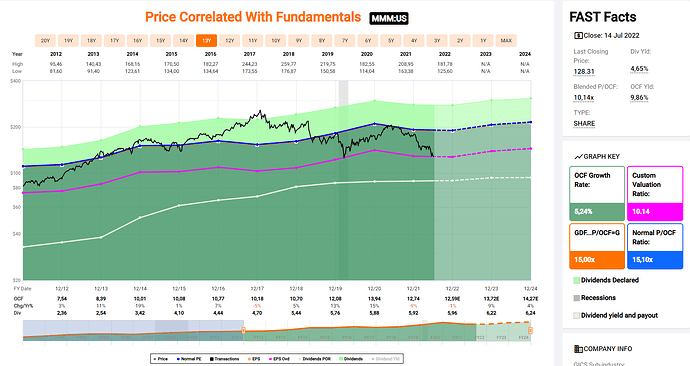Toggle the Dividends legend series
The width and height of the screenshot is (690, 366).
(351, 359)
